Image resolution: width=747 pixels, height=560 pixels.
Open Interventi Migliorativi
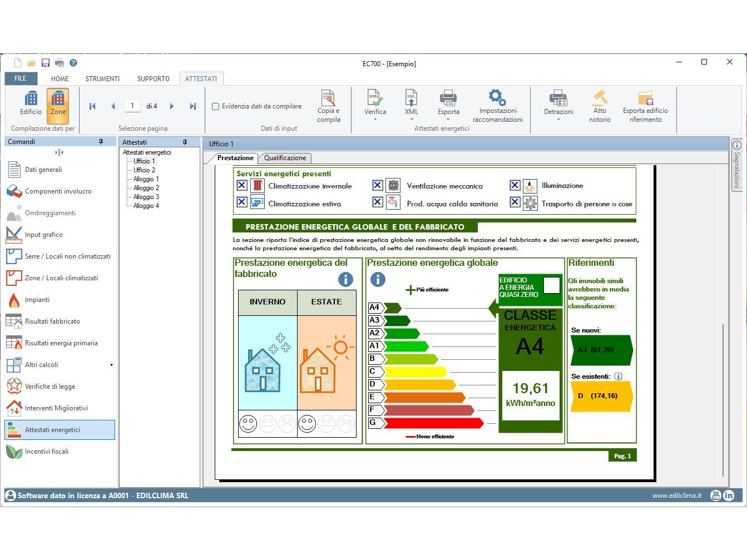(x=60, y=408)
